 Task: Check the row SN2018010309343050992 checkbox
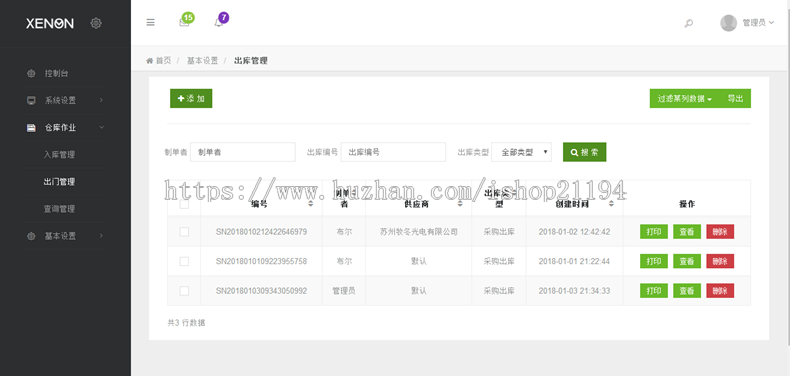tap(184, 291)
